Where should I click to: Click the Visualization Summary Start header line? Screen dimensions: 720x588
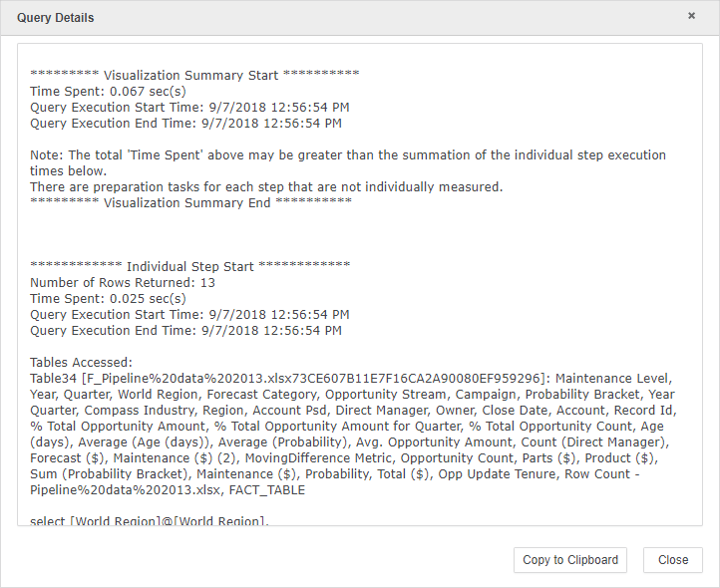pos(194,76)
